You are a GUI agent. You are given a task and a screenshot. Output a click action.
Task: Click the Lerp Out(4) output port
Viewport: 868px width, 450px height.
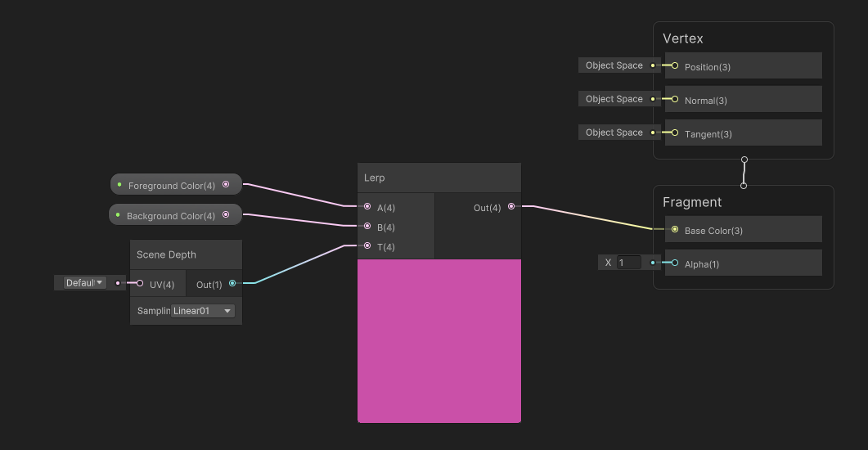[511, 207]
